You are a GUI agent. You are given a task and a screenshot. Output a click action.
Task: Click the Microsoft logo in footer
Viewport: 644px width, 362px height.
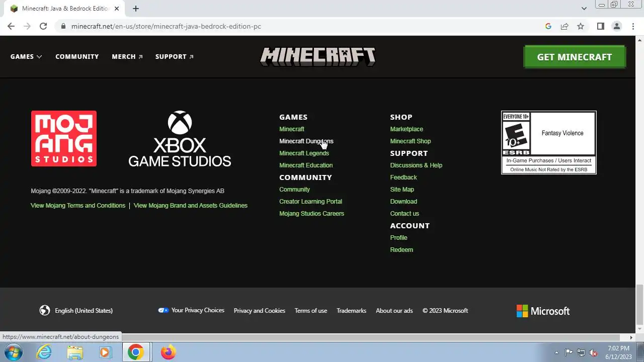(543, 311)
